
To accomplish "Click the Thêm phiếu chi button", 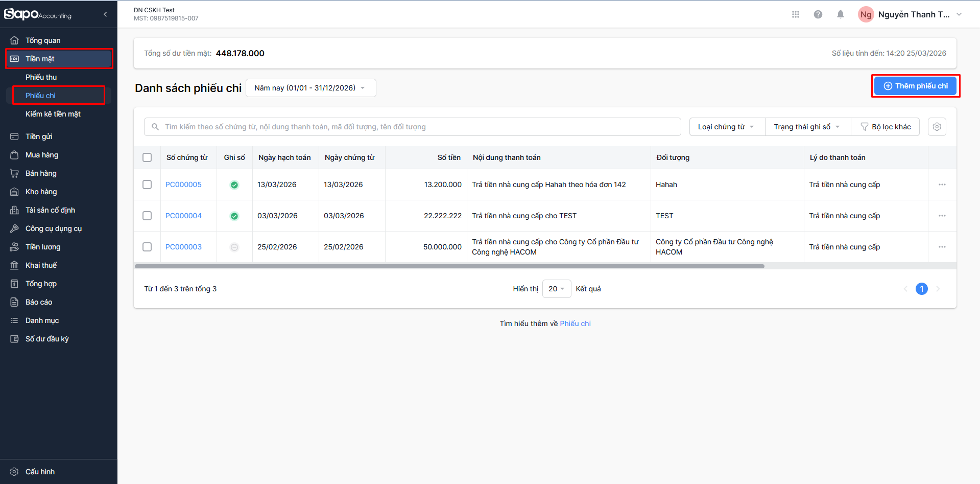I will pos(915,86).
